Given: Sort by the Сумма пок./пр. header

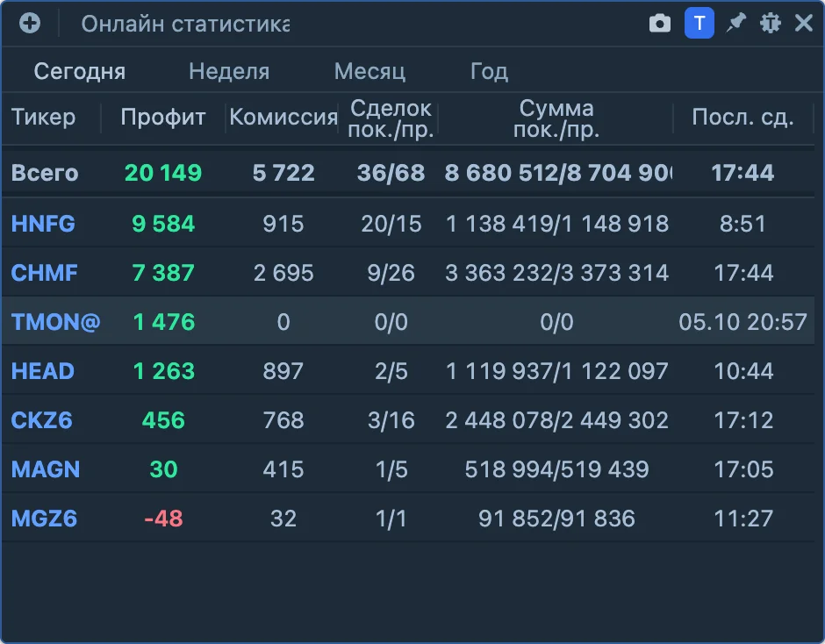Looking at the screenshot, I should click(x=556, y=119).
